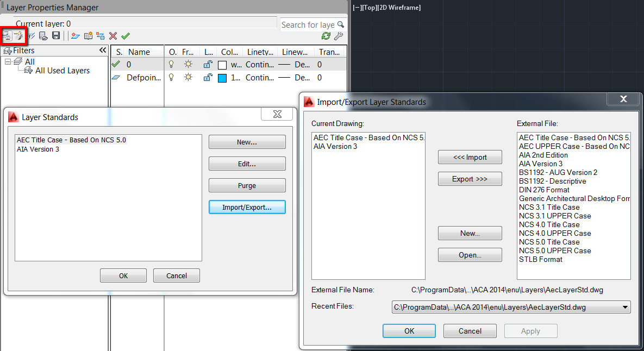644x351 pixels.
Task: Click New Layer VP Frozen icon
Action: pos(100,36)
